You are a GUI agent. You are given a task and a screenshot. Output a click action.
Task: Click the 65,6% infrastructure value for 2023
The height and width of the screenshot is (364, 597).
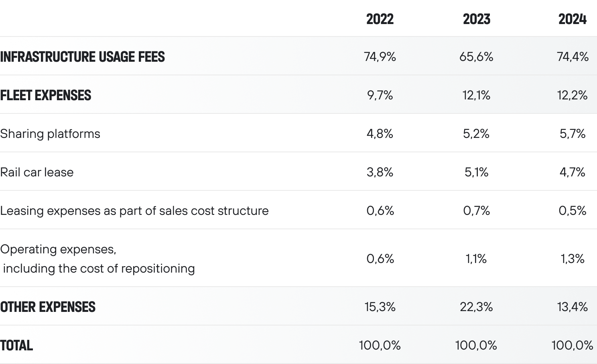[476, 57]
